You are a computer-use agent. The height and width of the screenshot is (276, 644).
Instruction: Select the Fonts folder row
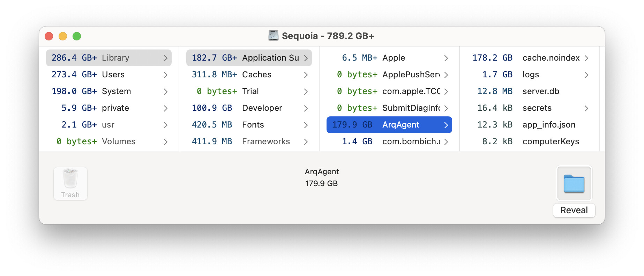point(249,125)
